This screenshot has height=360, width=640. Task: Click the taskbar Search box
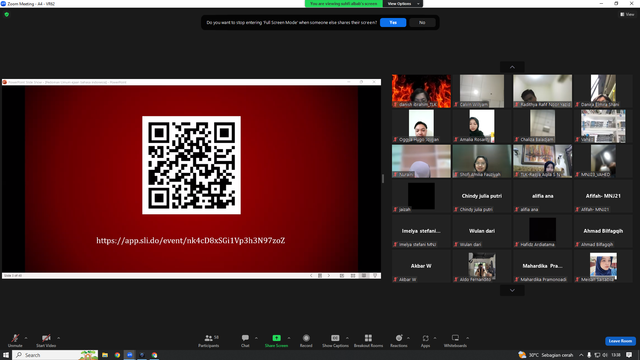(x=55, y=355)
